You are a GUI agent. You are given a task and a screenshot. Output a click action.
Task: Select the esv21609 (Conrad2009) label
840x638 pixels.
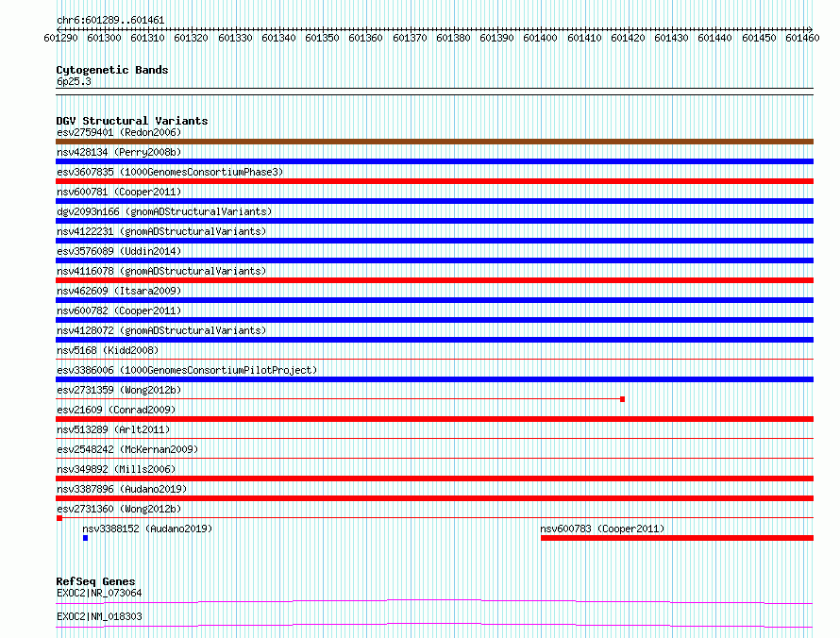(x=116, y=410)
